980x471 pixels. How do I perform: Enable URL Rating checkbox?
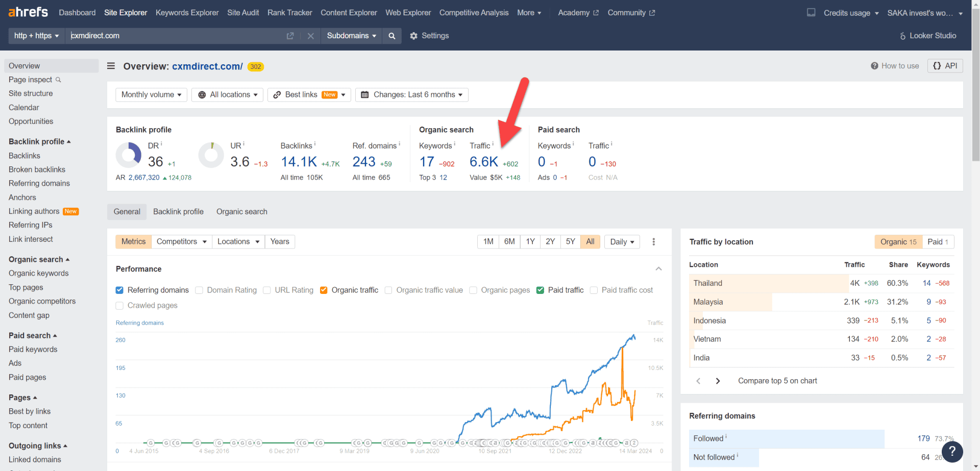[266, 290]
